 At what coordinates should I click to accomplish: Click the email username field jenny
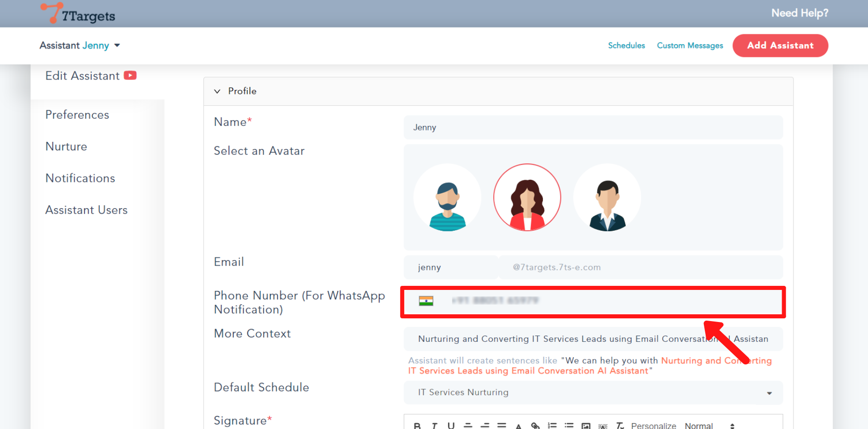click(451, 267)
